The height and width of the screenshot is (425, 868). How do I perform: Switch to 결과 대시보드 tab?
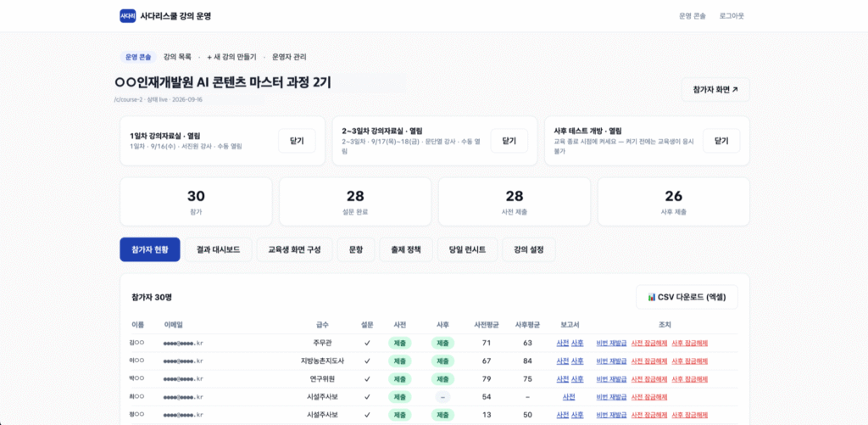coord(218,249)
